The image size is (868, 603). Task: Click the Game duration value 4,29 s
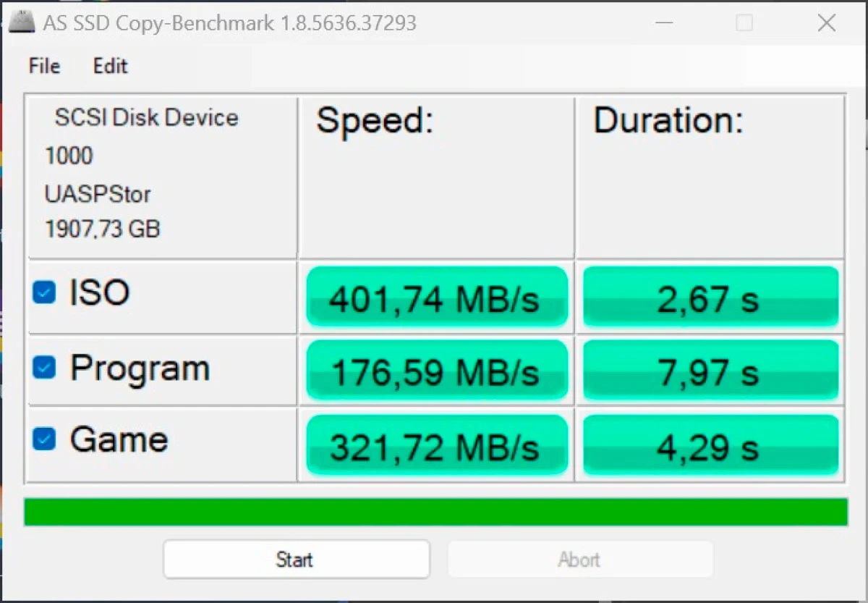coord(711,445)
